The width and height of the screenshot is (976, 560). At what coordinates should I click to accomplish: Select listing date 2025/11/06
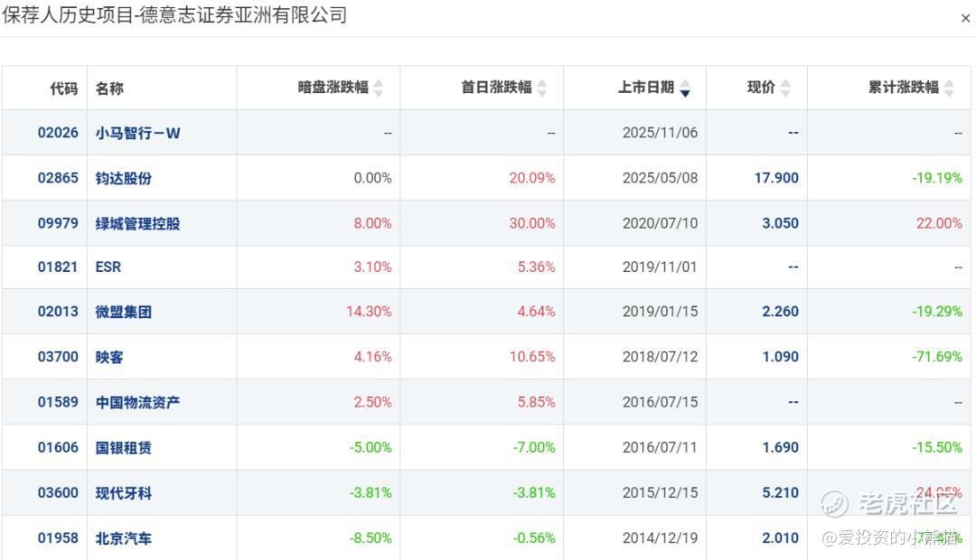click(x=660, y=133)
